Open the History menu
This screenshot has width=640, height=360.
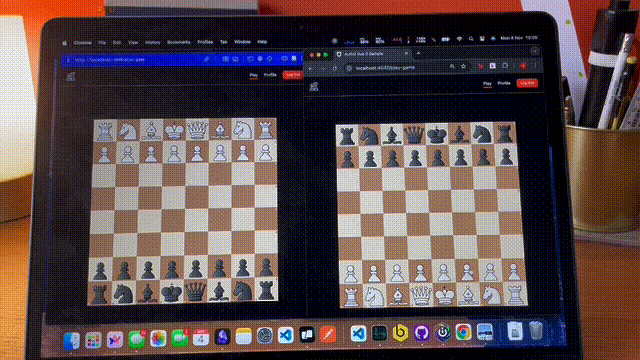tap(152, 42)
